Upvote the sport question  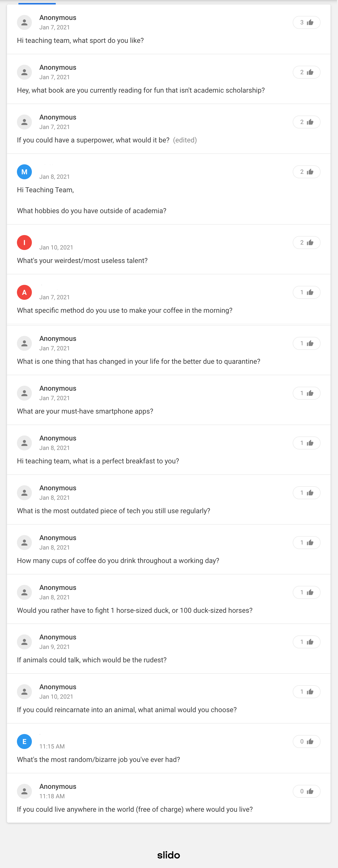click(x=306, y=23)
